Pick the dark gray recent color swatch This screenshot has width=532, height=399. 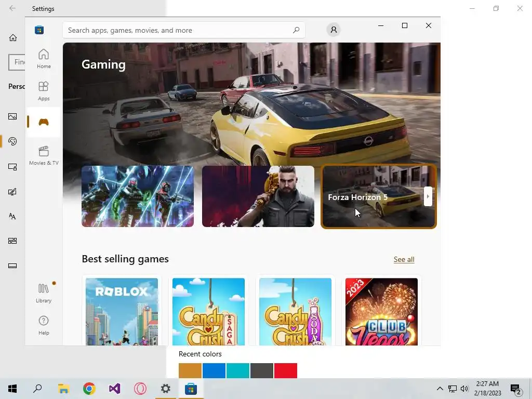262,370
